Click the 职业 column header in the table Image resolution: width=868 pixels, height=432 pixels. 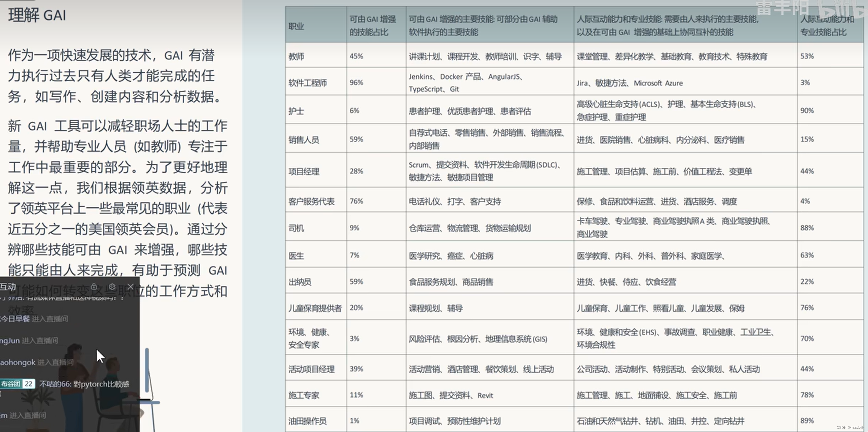pos(296,26)
